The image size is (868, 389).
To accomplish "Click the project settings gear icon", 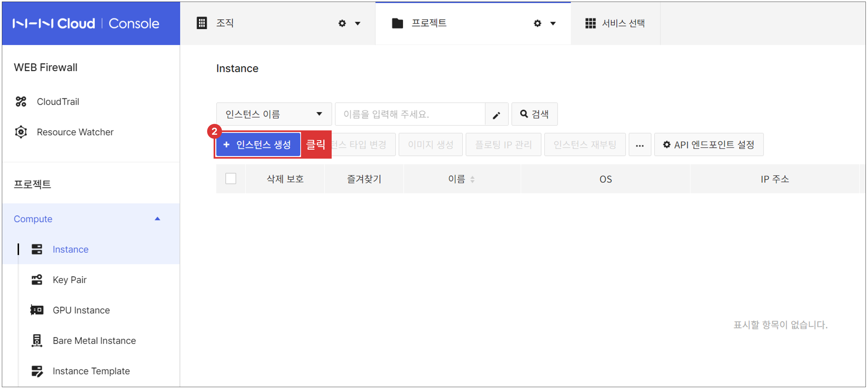I will point(537,23).
